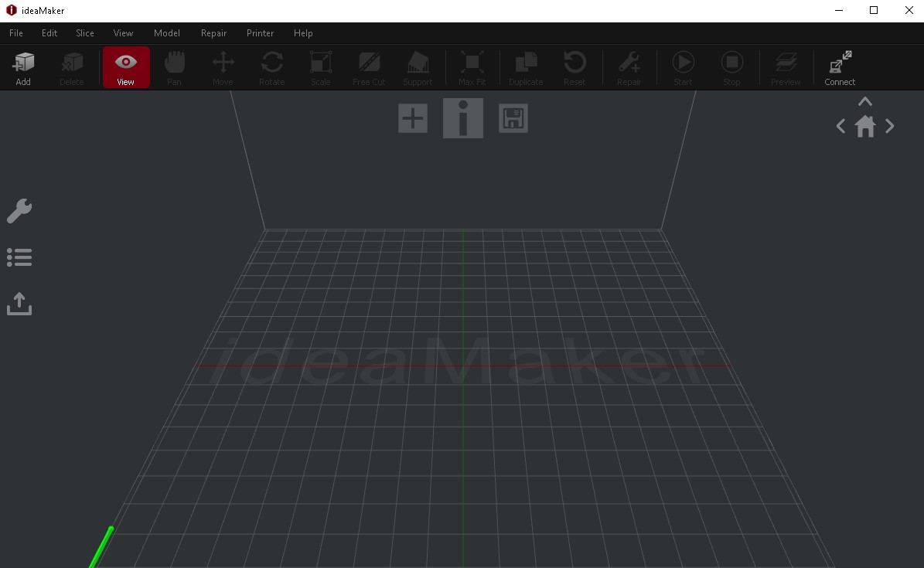Open the Slice menu

[84, 33]
